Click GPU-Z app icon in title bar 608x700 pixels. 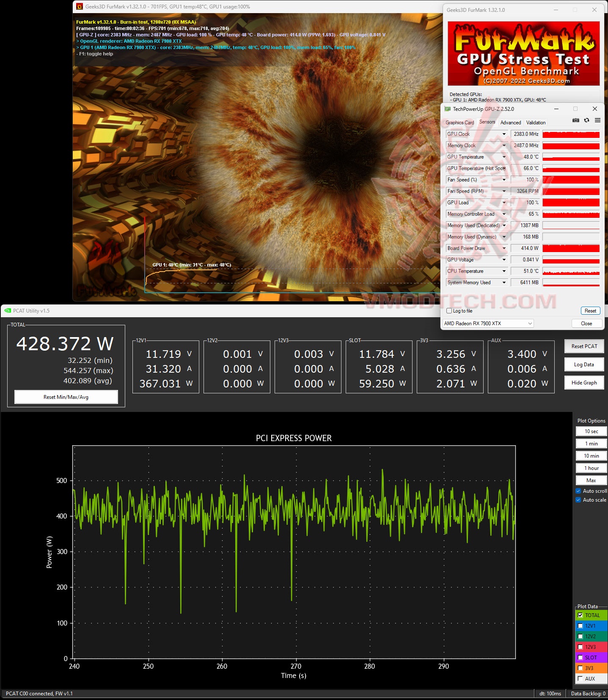(447, 109)
